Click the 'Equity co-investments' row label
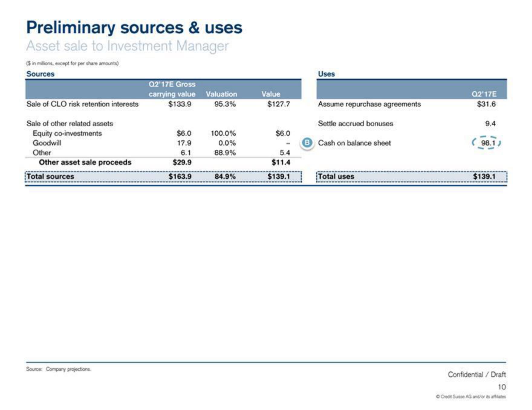Screen dimensions: 532x410 point(67,133)
